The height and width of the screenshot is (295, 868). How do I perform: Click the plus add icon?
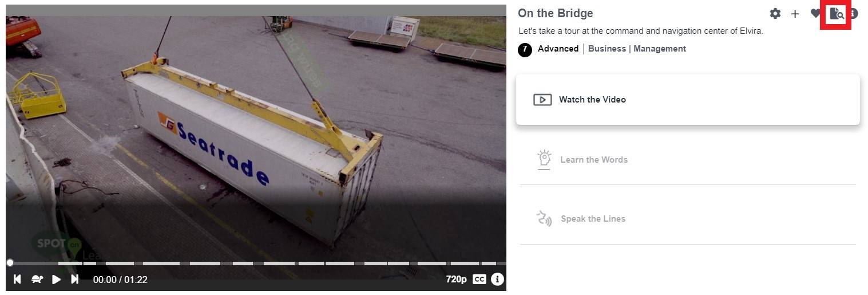point(795,14)
